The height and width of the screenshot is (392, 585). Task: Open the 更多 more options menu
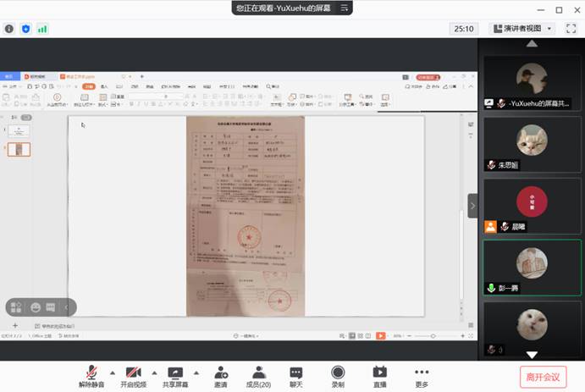pos(422,375)
